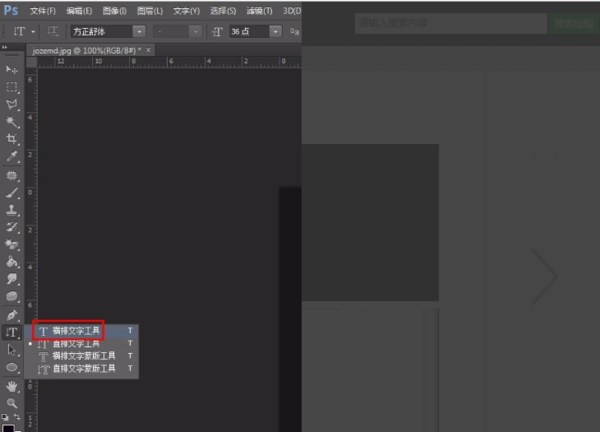Select the Hand tool
600x432 pixels.
11,386
